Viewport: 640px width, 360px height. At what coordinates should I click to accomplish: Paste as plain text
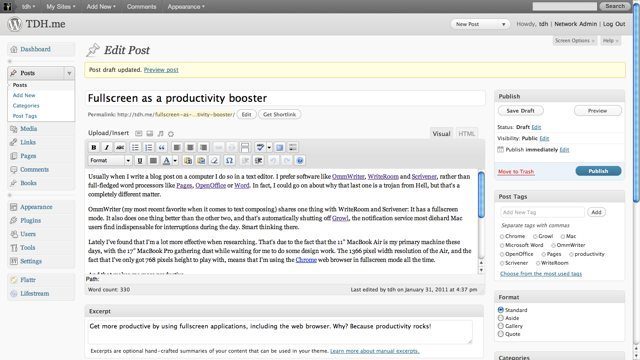tap(188, 160)
